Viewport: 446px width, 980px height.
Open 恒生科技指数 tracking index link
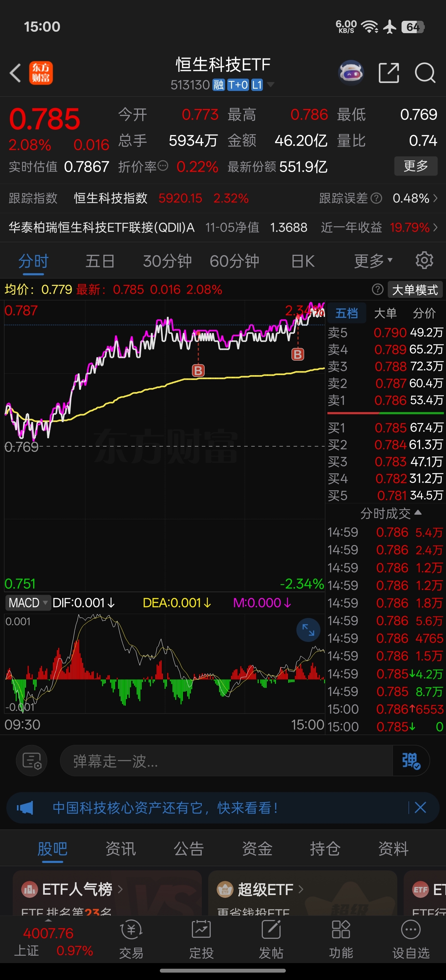[110, 198]
